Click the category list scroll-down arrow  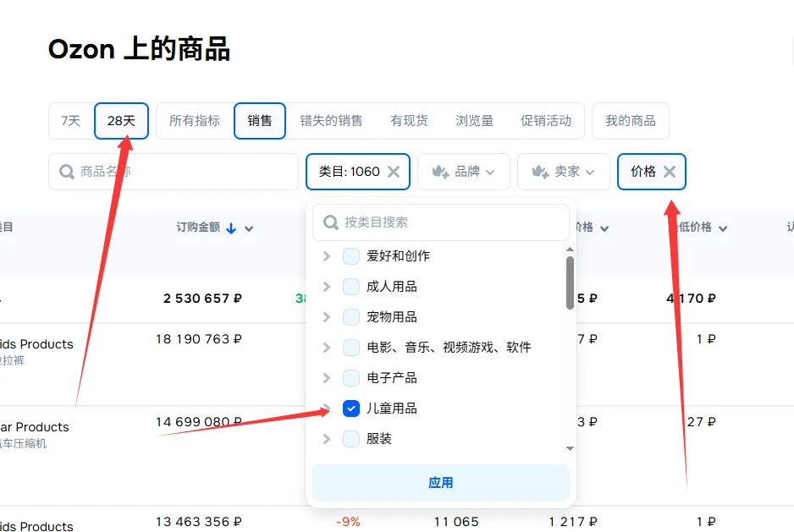click(x=571, y=448)
